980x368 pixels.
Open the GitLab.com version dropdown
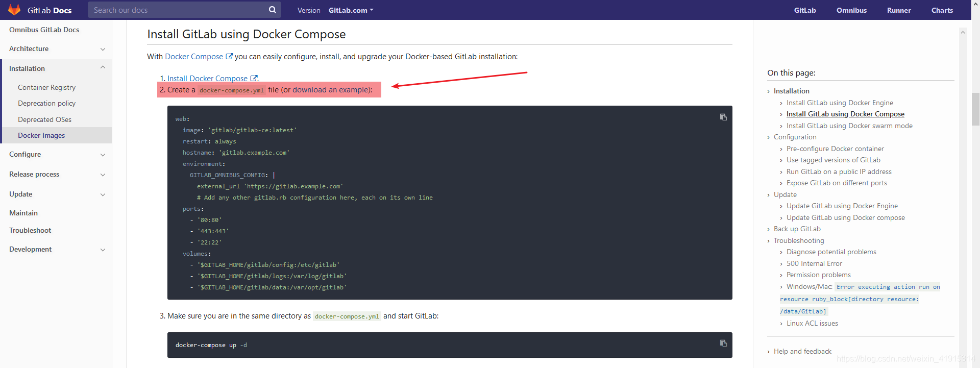[x=351, y=10]
